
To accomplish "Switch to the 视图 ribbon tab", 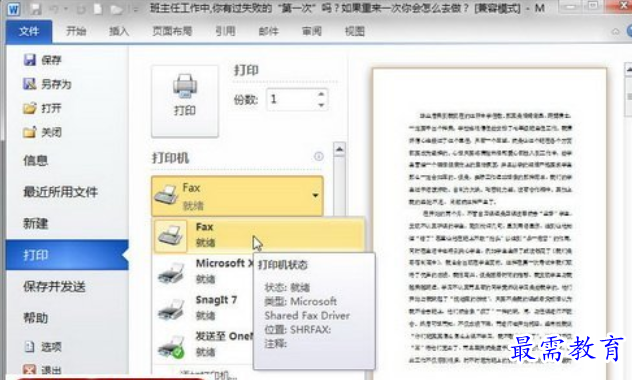I will coord(355,31).
